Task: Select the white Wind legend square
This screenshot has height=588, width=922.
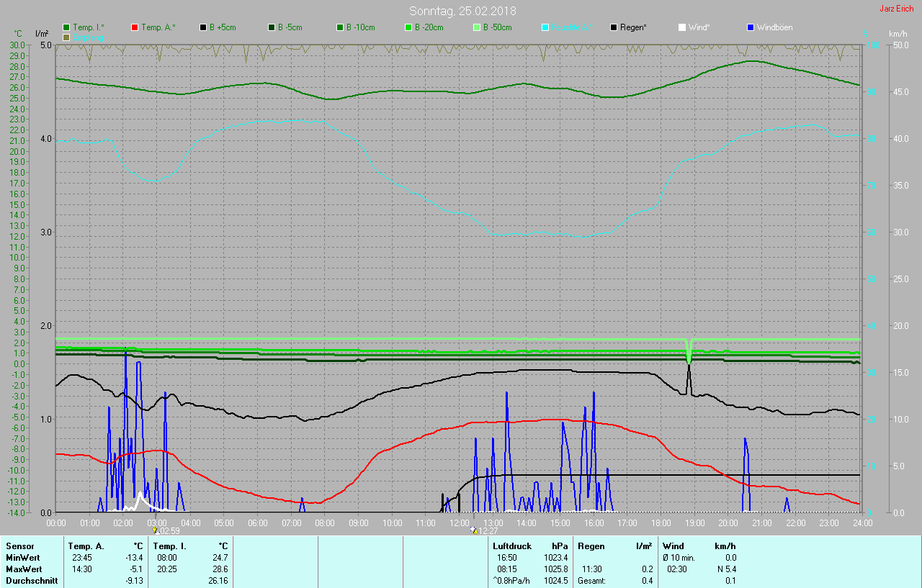Action: [x=681, y=27]
